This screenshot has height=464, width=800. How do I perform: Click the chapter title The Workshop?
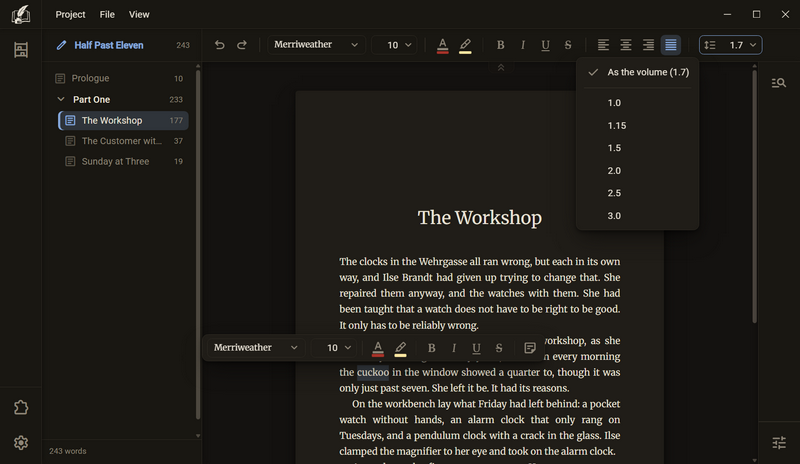480,217
